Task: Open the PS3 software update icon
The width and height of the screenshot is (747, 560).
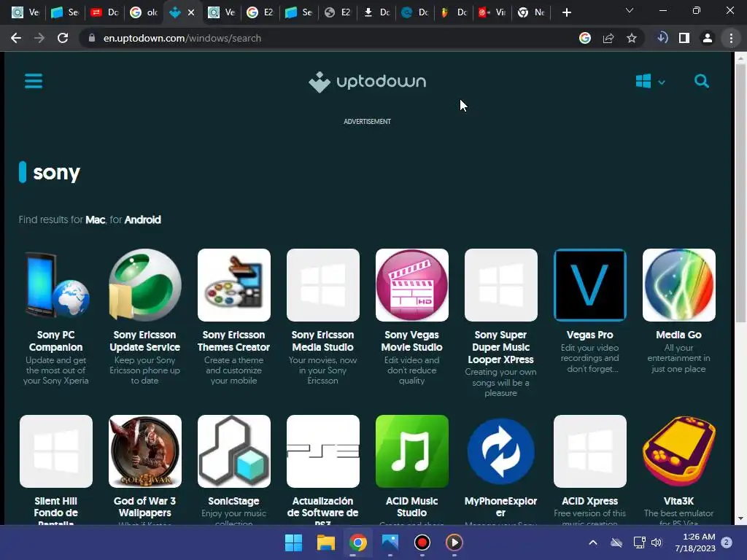Action: pyautogui.click(x=323, y=451)
